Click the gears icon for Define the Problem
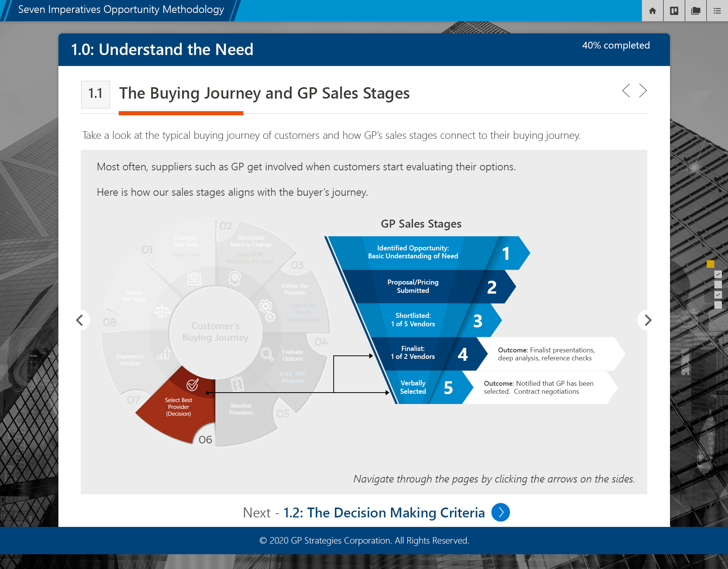 267,311
